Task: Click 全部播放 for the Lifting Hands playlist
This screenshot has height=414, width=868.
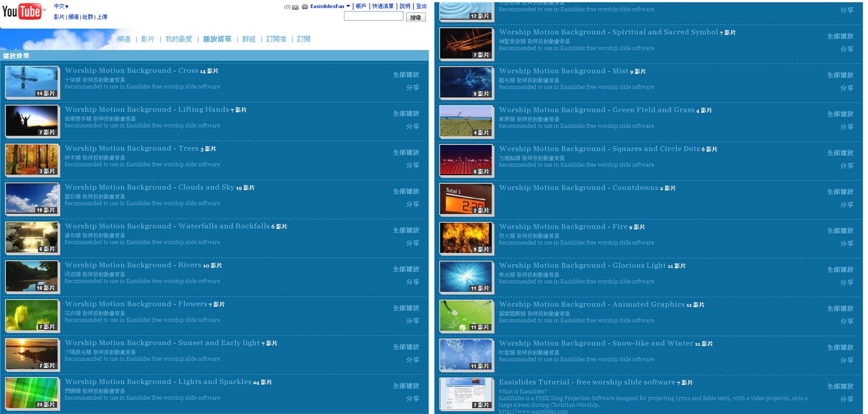Action: click(x=406, y=114)
